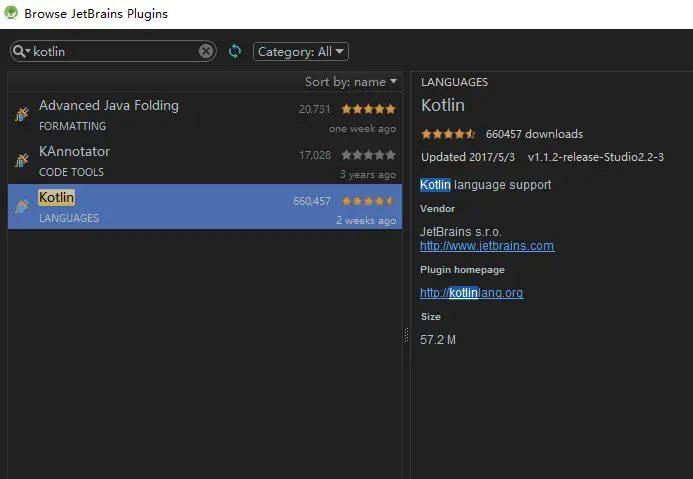Image resolution: width=693 pixels, height=479 pixels.
Task: Select the Advanced Java Folding plugin
Action: (205, 115)
